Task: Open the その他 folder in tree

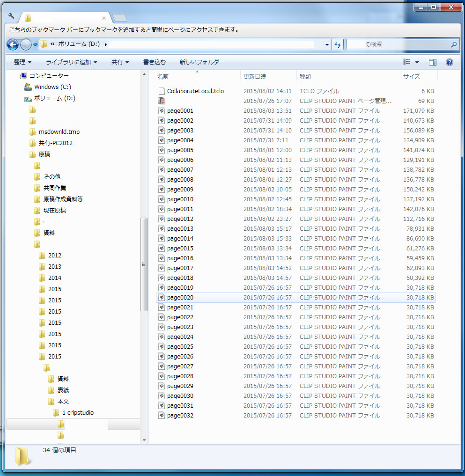Action: (52, 176)
